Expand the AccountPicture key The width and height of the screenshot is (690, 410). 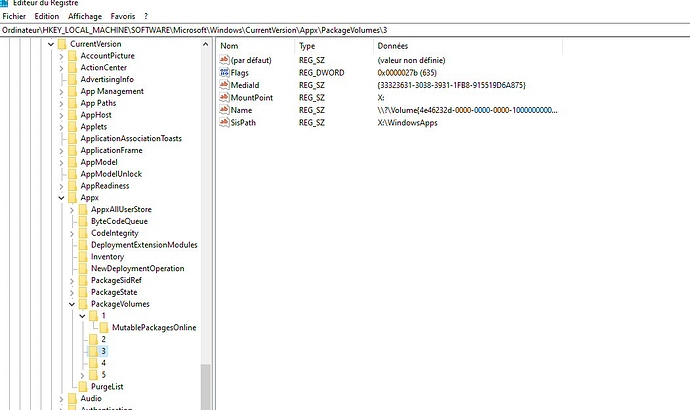61,56
